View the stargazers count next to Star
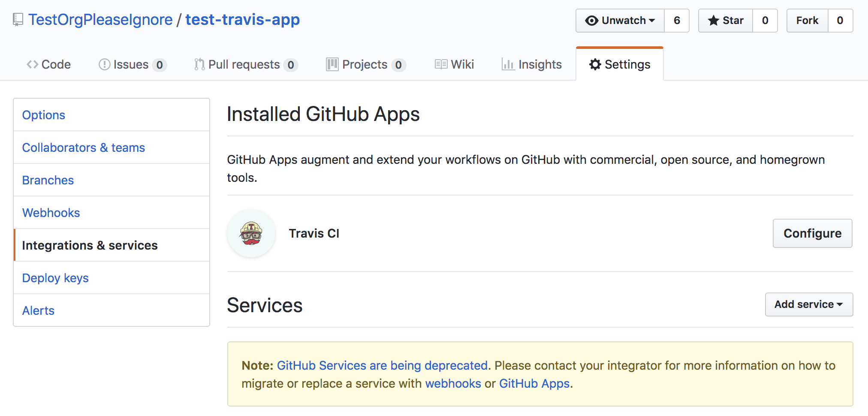This screenshot has height=416, width=868. pos(765,21)
